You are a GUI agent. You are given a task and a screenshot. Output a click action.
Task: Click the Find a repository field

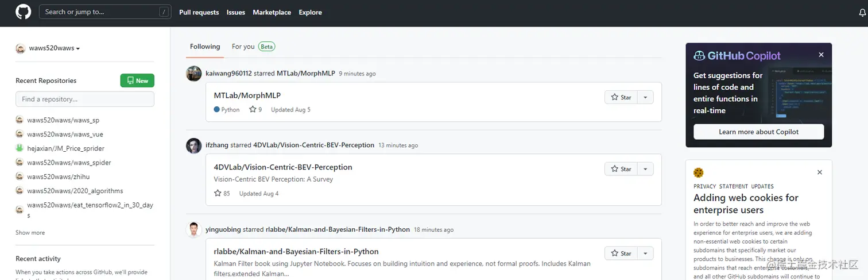click(85, 99)
